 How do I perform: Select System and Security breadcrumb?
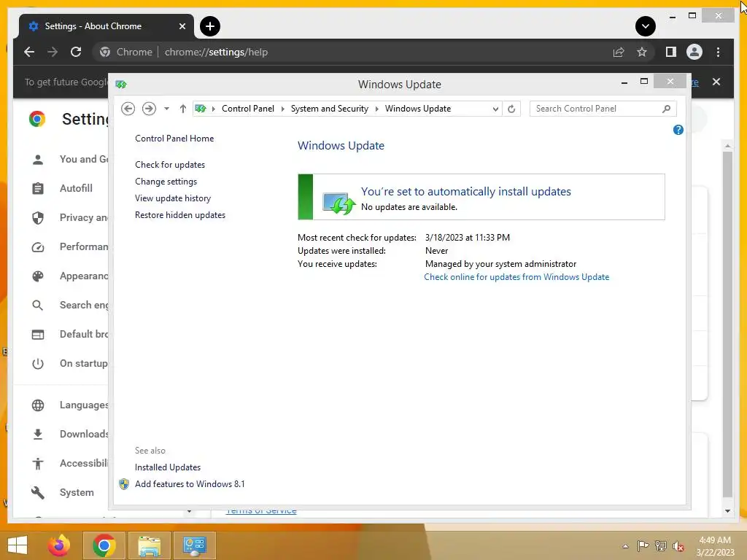pyautogui.click(x=330, y=109)
